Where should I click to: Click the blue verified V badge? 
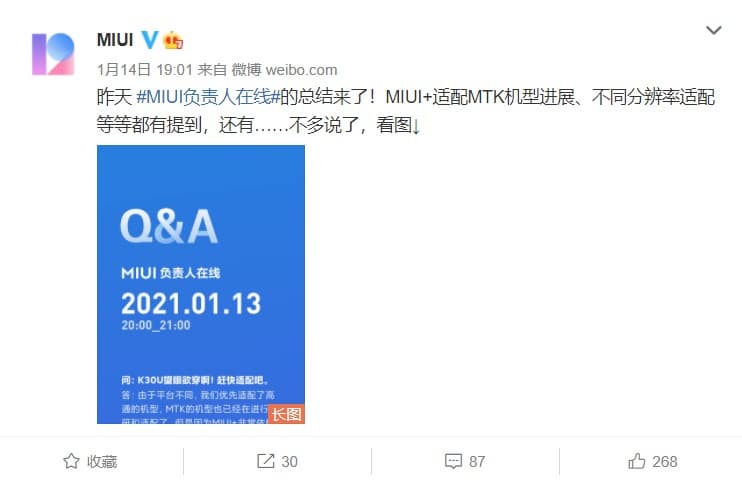(150, 40)
